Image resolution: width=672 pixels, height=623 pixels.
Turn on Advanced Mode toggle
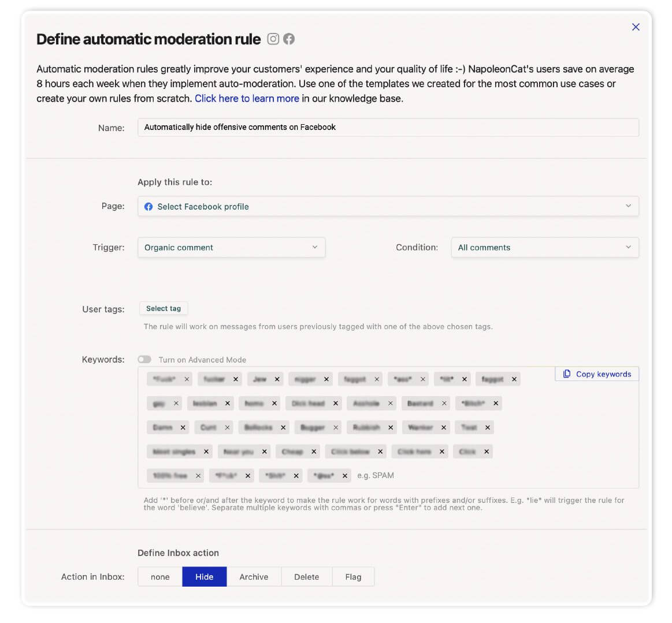[144, 359]
